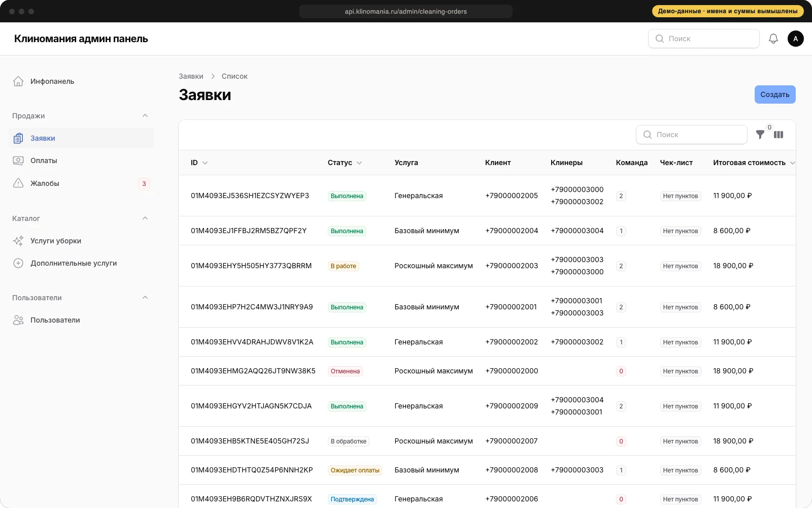
Task: Collapse the Каталог sidebar group
Action: [x=145, y=218]
